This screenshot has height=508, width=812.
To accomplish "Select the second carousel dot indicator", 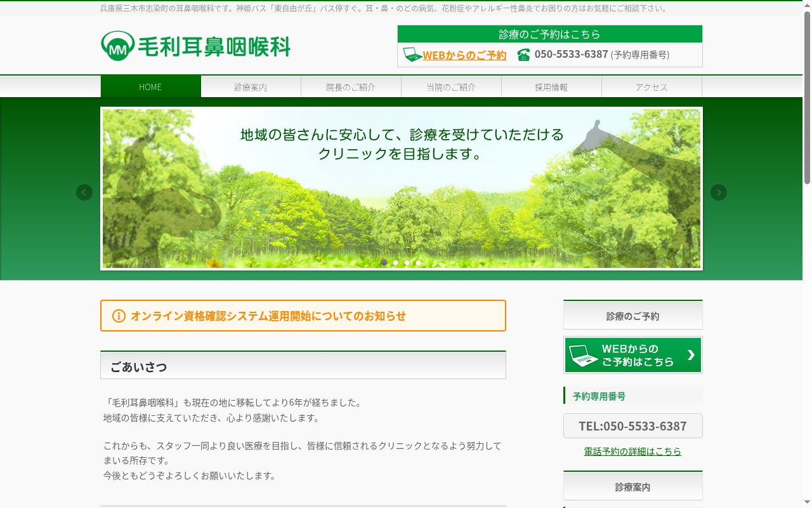I will coord(396,262).
